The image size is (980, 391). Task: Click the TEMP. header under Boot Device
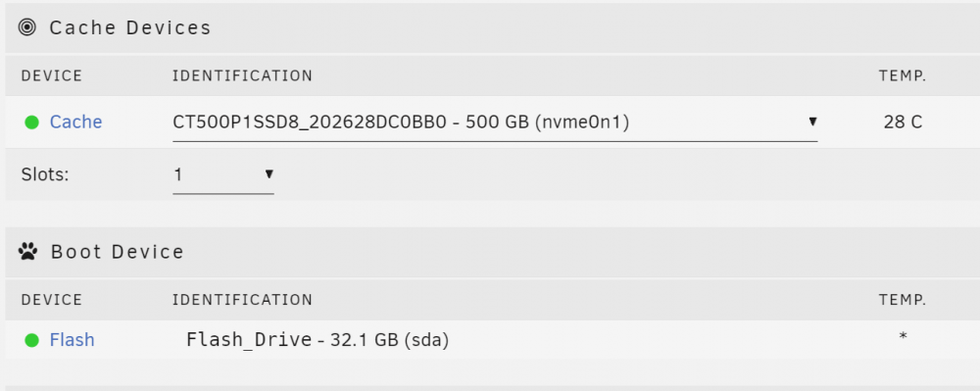(903, 300)
